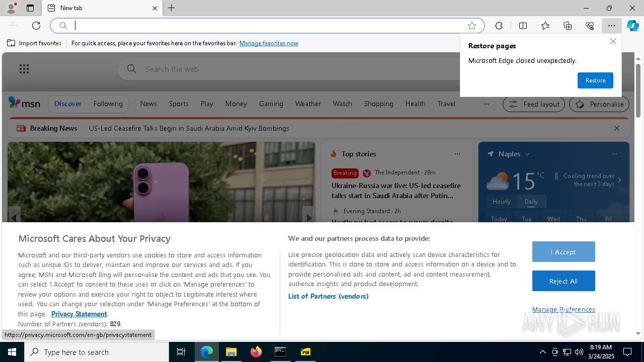This screenshot has width=644, height=362.
Task: Open the Shopping menu item
Action: point(378,104)
